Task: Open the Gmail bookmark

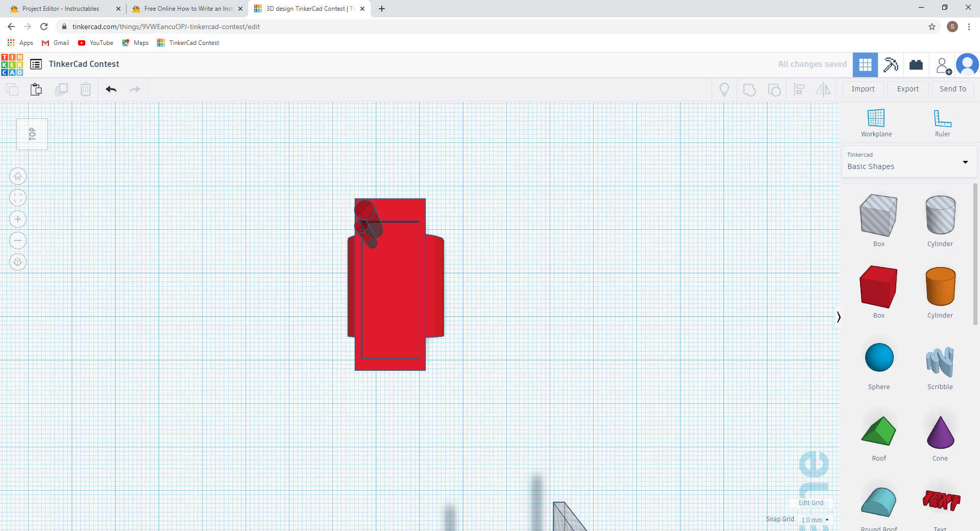Action: [x=56, y=43]
